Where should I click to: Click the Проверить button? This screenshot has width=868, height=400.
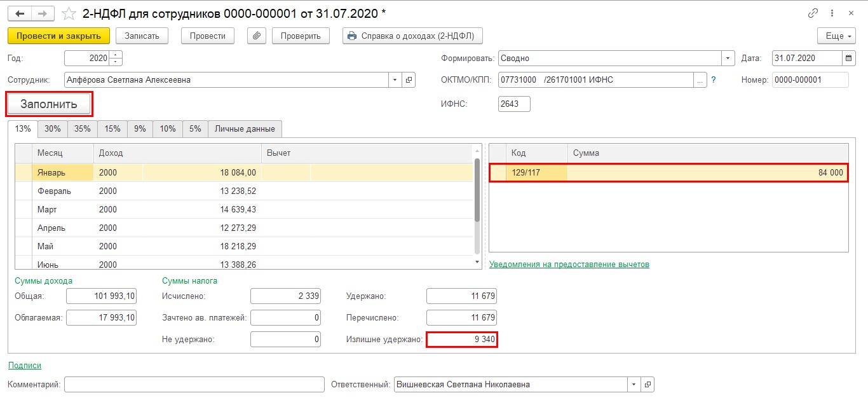(301, 36)
